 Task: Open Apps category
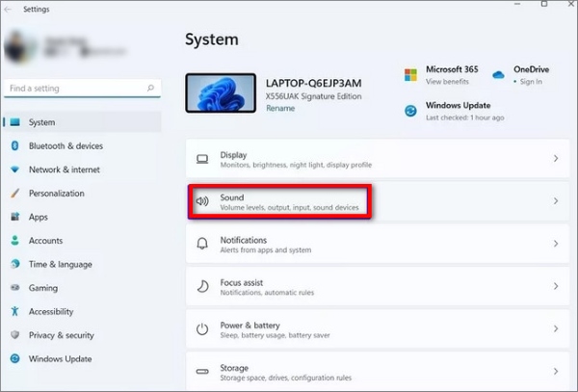[x=82, y=217]
